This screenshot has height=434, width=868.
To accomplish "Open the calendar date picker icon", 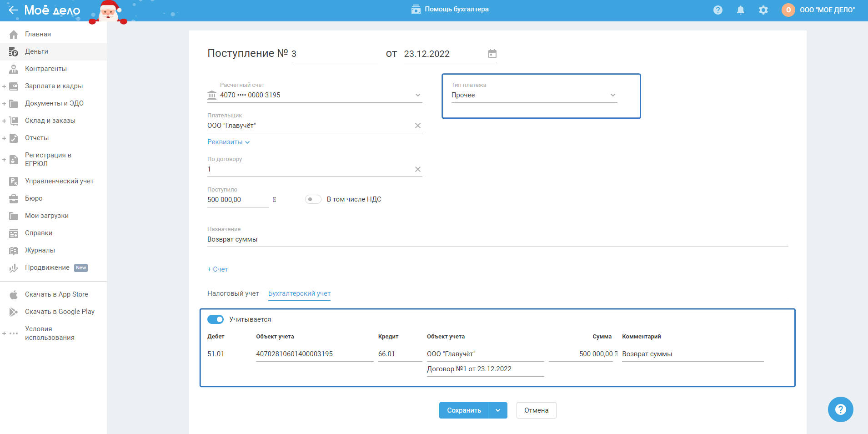I will [492, 54].
